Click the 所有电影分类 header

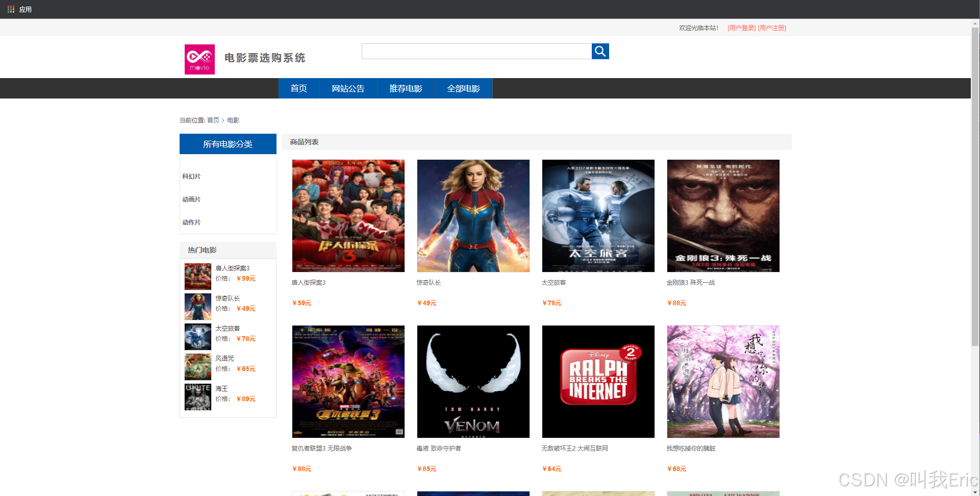(228, 144)
